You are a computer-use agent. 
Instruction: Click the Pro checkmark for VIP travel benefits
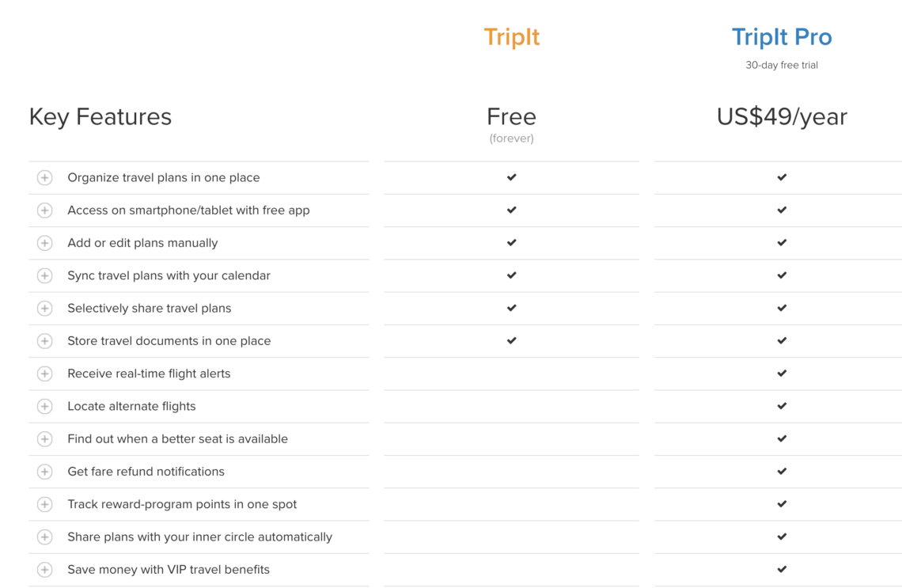tap(781, 569)
